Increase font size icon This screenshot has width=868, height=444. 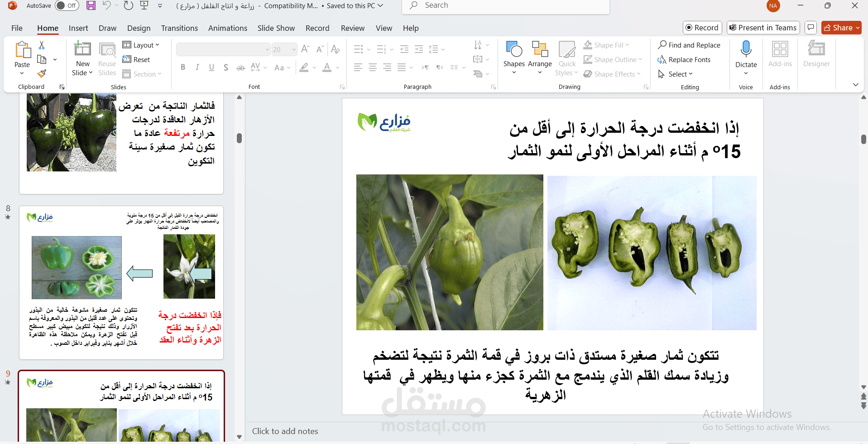point(305,49)
